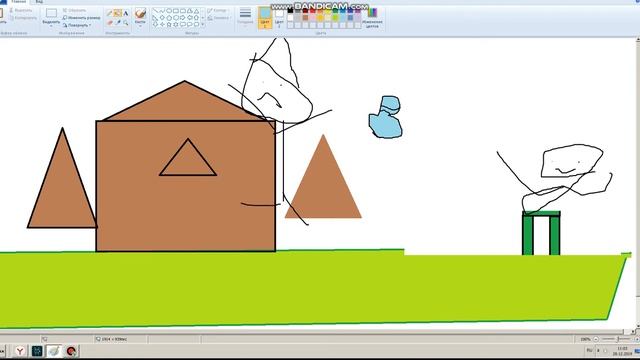The width and height of the screenshot is (640, 360).
Task: Click the Copy (Копировать) button
Action: coord(24,18)
